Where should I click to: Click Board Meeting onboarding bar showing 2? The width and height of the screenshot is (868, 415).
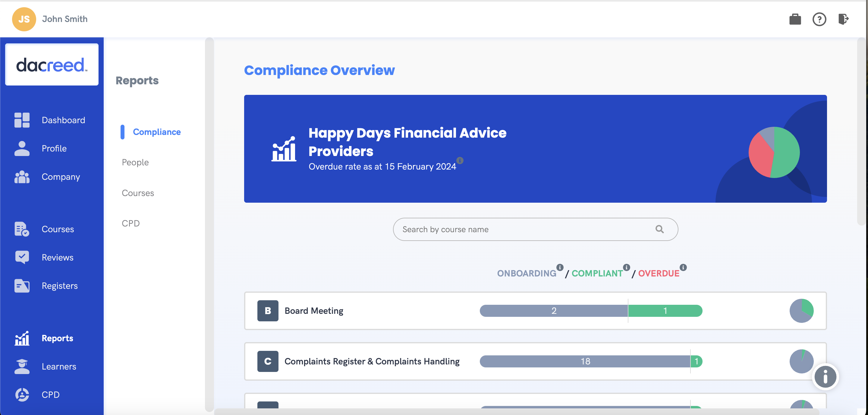tap(554, 311)
